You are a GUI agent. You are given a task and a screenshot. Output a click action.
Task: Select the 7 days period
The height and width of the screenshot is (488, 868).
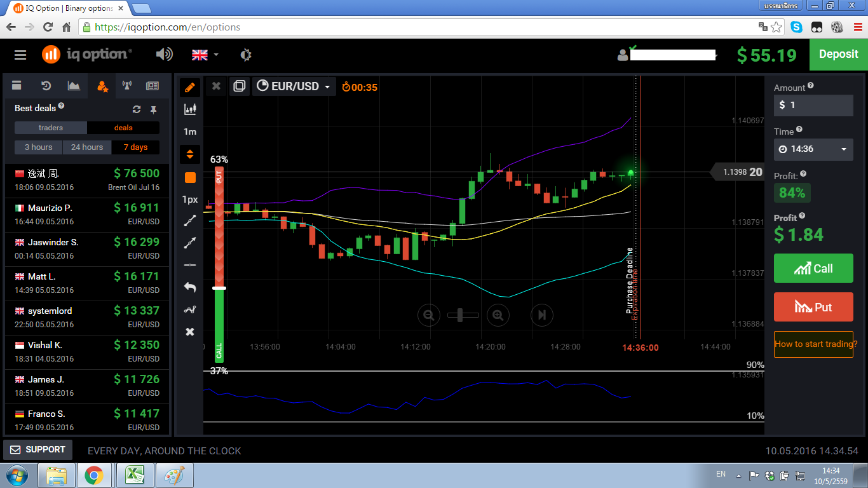tap(135, 147)
